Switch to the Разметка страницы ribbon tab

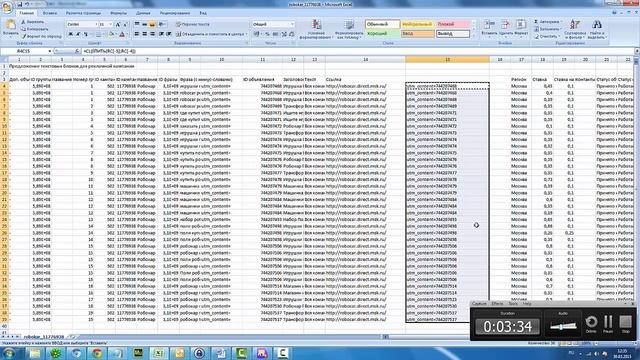tap(83, 13)
